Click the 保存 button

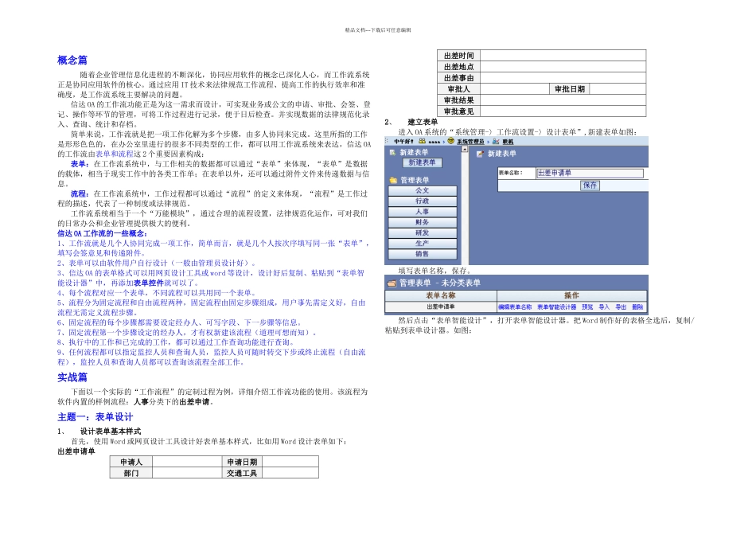click(x=590, y=185)
